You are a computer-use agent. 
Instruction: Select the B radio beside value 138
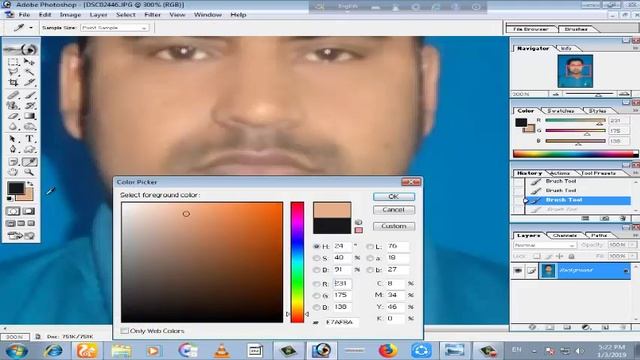(x=316, y=307)
